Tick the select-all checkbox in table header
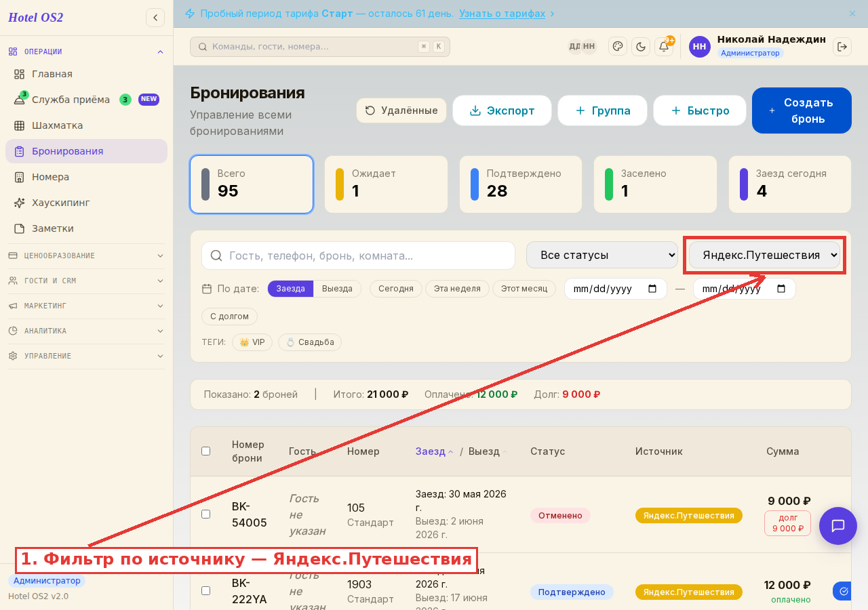 coord(206,451)
